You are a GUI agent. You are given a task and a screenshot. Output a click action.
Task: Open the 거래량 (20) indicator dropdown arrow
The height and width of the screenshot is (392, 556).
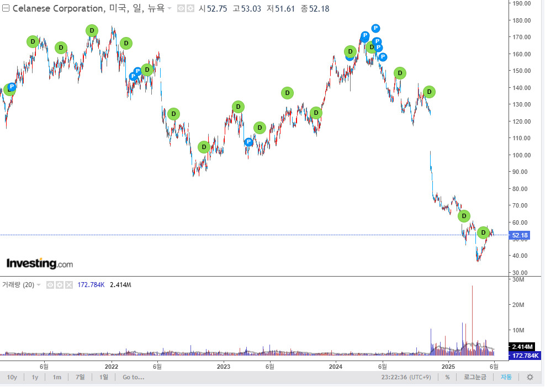click(x=39, y=285)
